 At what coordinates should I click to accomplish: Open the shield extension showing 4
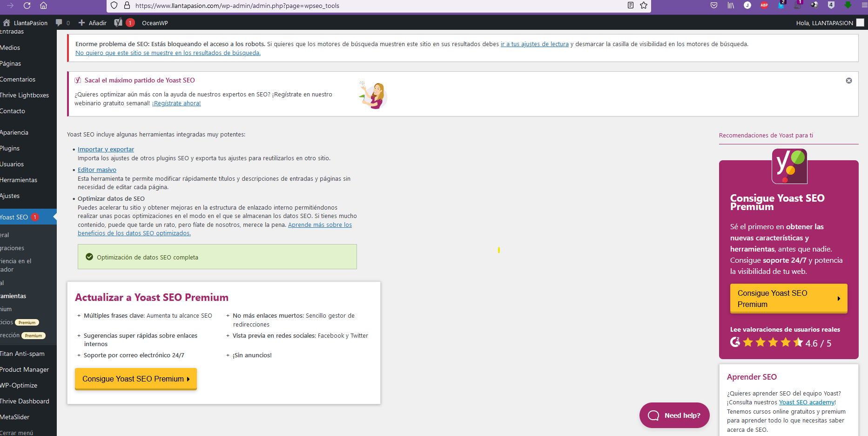click(x=831, y=5)
